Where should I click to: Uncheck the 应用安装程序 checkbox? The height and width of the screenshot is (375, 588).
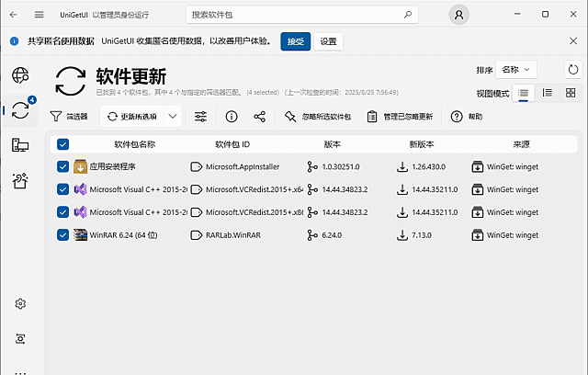63,166
